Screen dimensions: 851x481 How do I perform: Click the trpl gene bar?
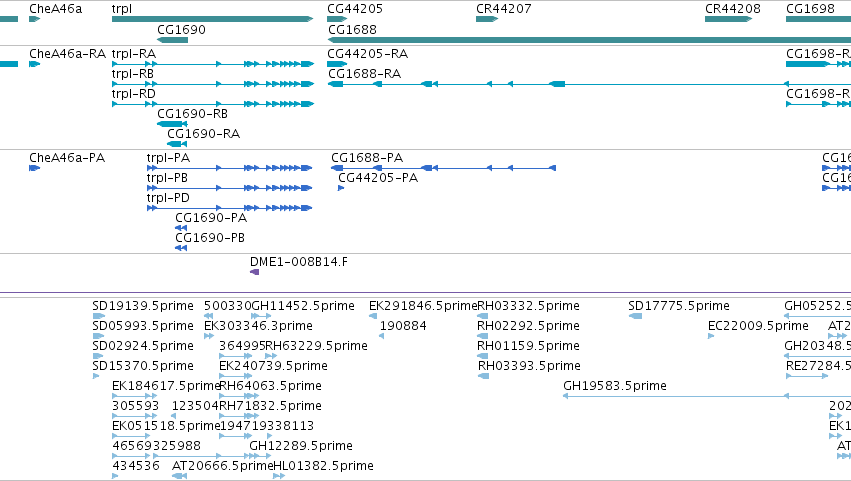(212, 19)
